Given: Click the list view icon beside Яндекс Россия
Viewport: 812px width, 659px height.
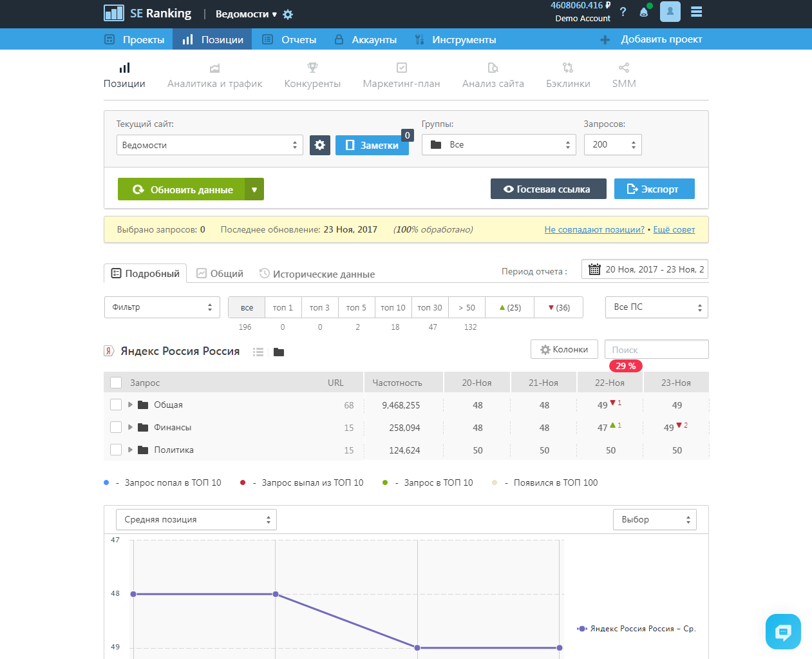Looking at the screenshot, I should point(258,352).
